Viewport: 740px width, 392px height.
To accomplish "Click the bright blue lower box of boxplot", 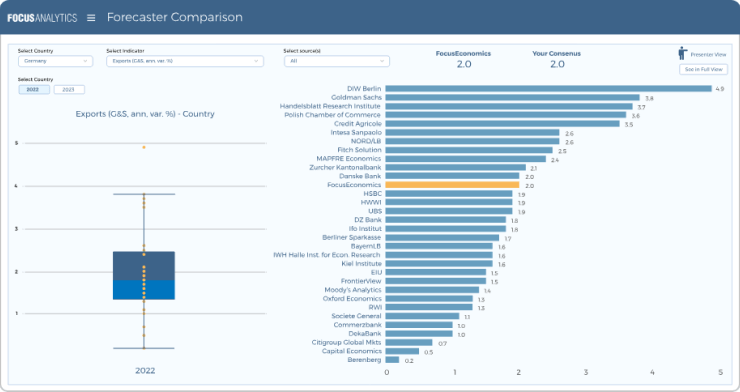I will click(144, 290).
